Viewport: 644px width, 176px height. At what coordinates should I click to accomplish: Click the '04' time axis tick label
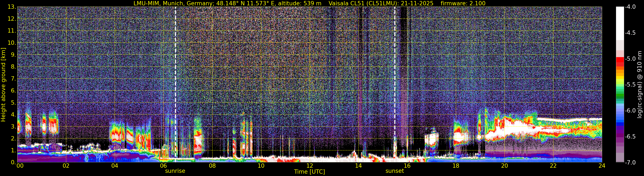(x=115, y=166)
